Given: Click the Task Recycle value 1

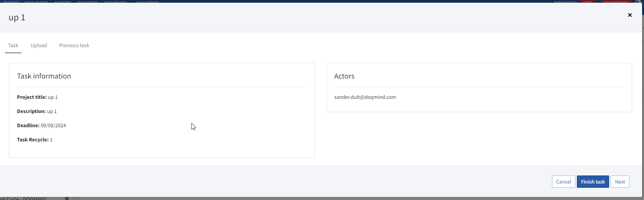Looking at the screenshot, I should point(51,139).
